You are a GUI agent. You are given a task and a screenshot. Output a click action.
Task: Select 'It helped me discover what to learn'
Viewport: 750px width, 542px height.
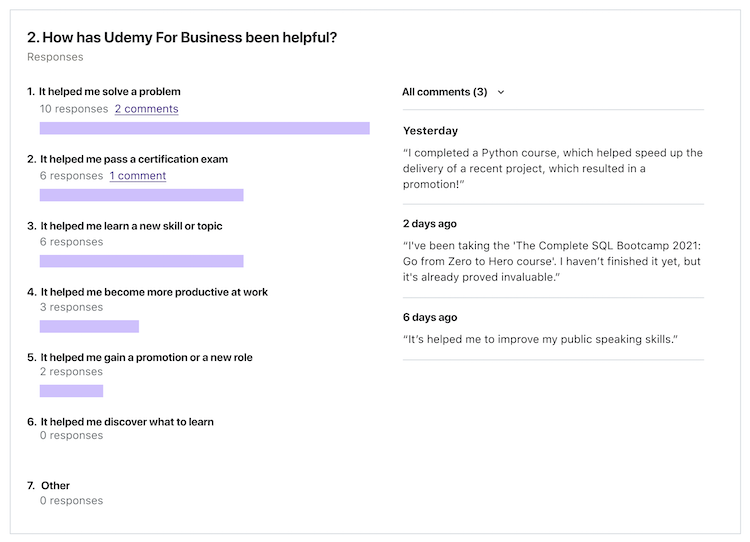tap(127, 422)
